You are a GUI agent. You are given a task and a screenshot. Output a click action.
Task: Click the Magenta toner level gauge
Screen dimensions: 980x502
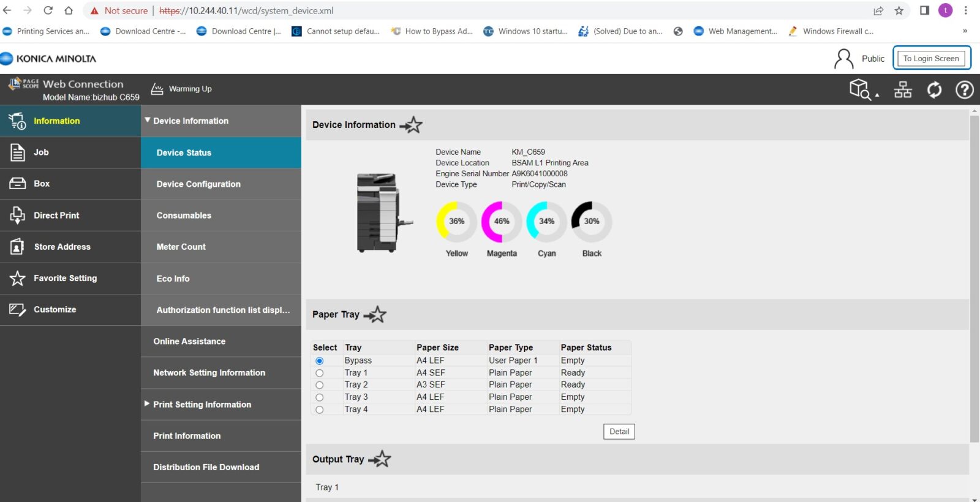tap(502, 222)
